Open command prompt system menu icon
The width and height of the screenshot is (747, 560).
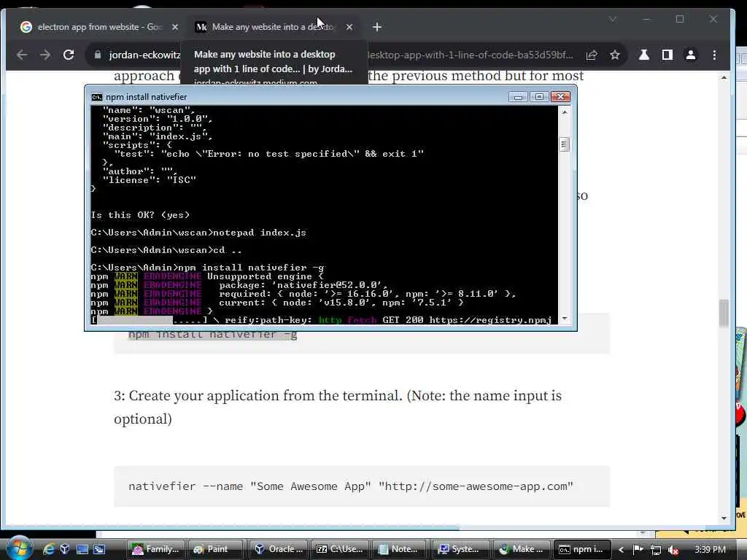coord(97,97)
